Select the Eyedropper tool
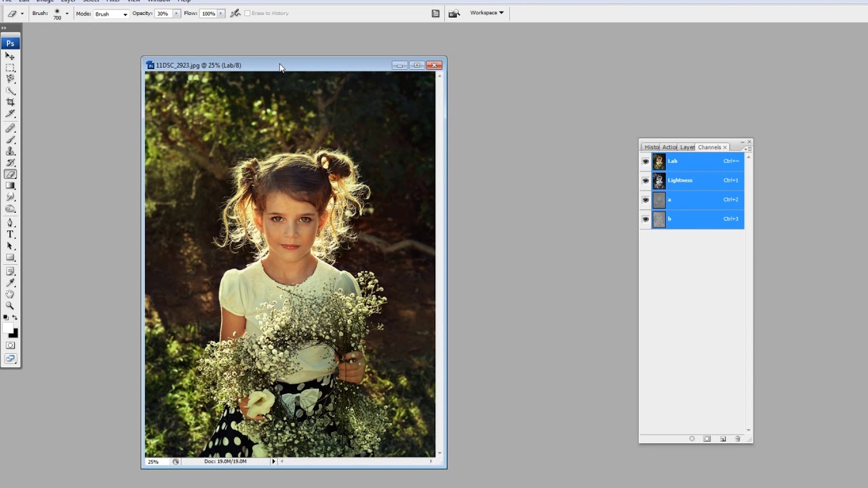868x488 pixels. pyautogui.click(x=10, y=283)
